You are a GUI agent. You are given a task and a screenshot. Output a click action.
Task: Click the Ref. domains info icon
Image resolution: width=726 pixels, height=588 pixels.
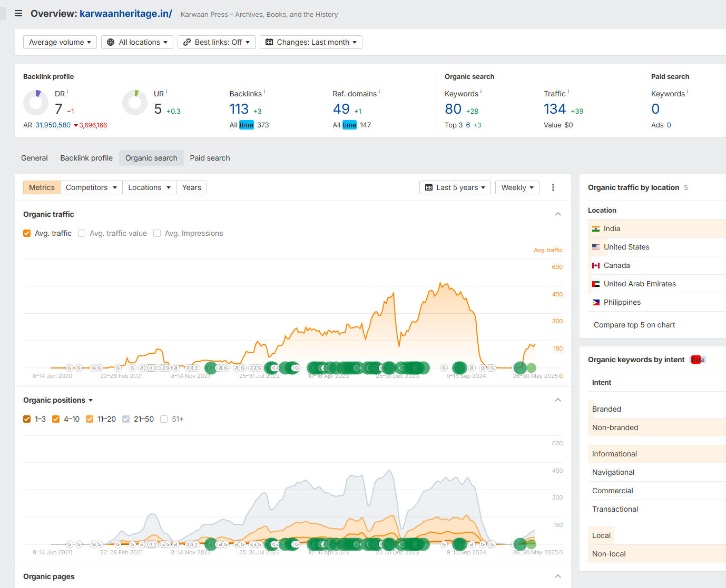pos(379,92)
